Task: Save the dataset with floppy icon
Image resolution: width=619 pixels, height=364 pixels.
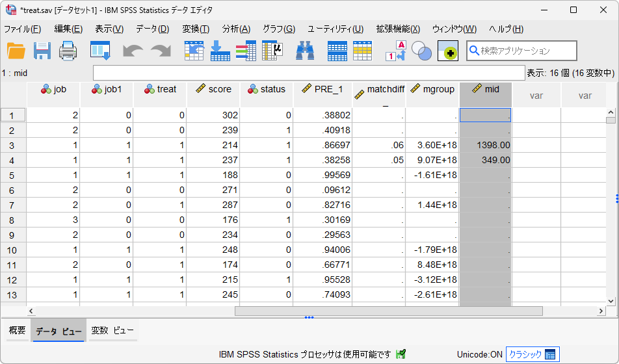Action: (42, 51)
